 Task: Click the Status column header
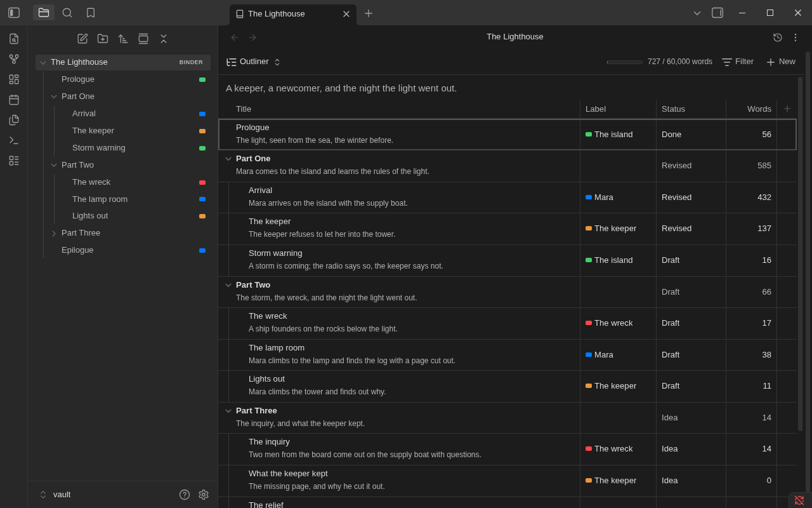click(x=691, y=109)
